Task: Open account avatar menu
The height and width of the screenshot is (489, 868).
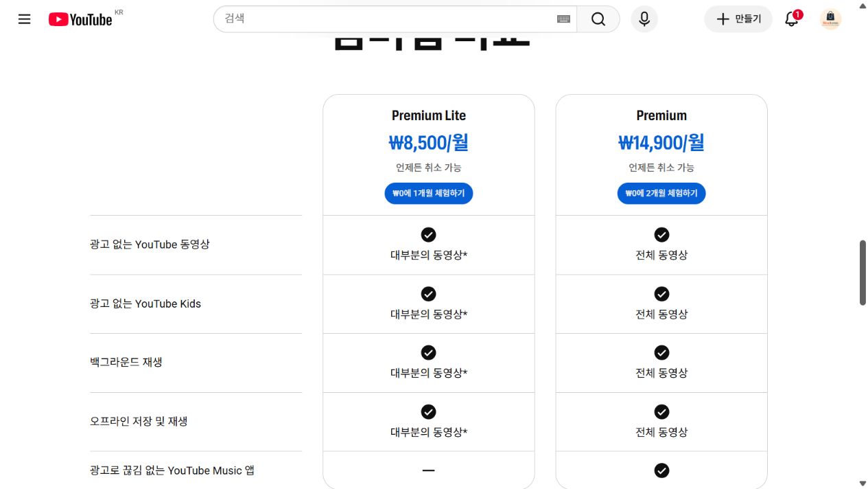Action: point(830,19)
